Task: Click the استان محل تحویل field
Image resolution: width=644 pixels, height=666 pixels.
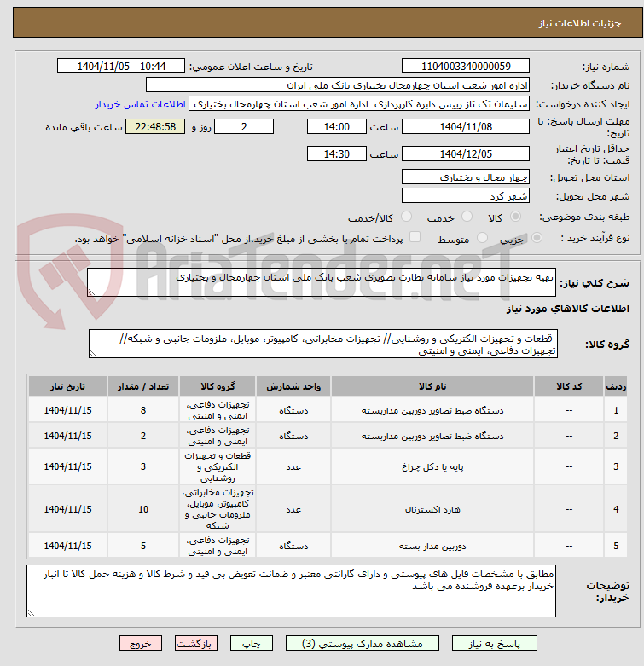Action: click(466, 177)
